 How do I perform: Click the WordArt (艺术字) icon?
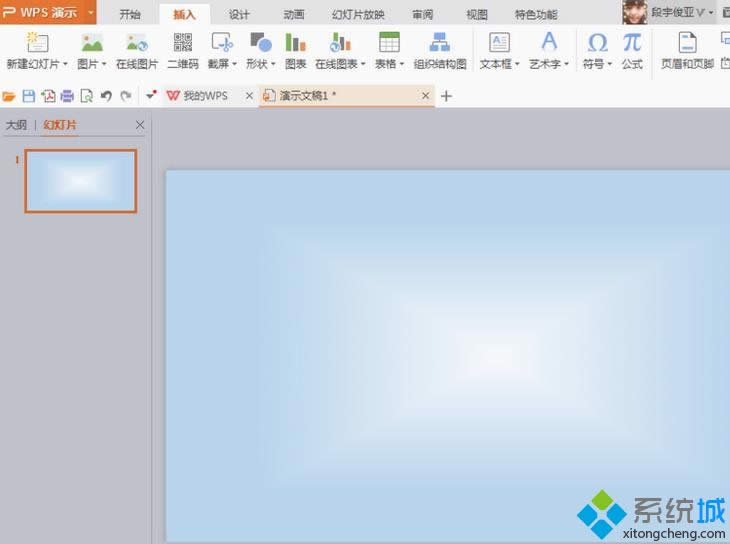(549, 42)
